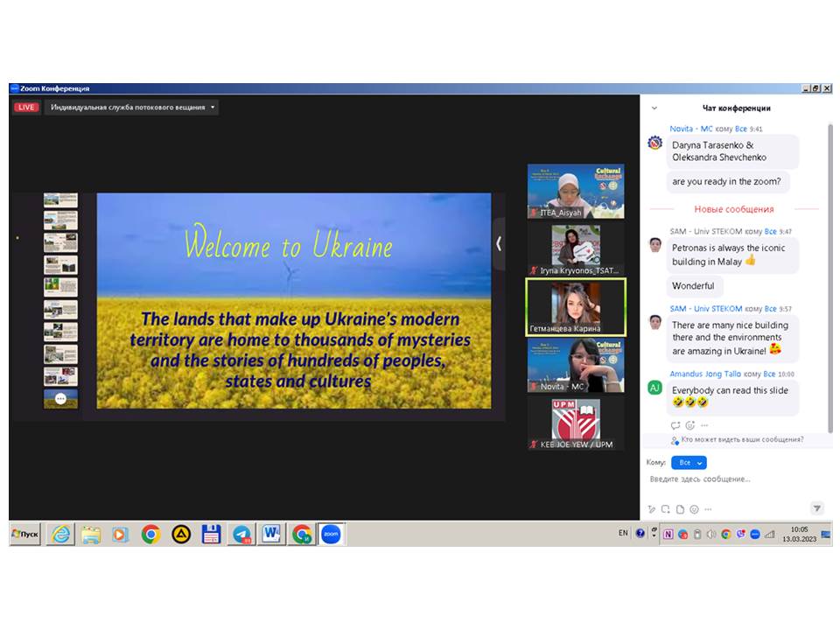Viewport: 840px width, 630px height.
Task: Click the screenshot capture icon in chat
Action: coord(666,509)
